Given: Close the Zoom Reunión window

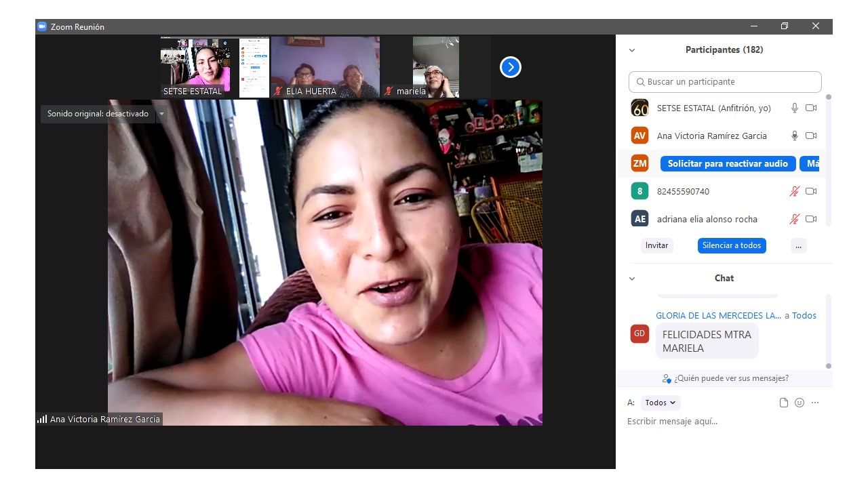Looking at the screenshot, I should (816, 26).
